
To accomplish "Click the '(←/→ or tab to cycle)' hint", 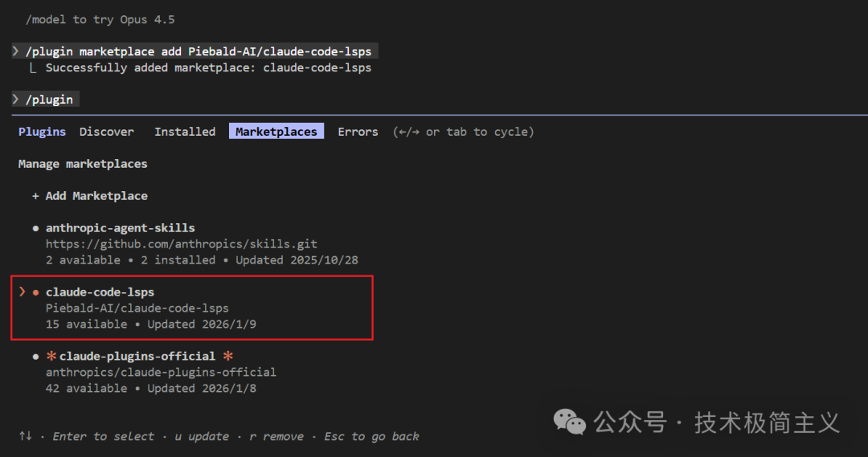I will click(x=464, y=132).
